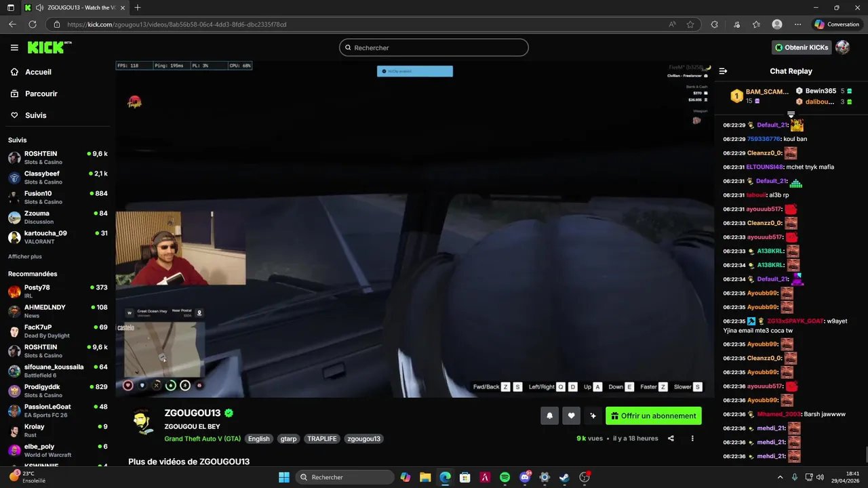Select the zgougou13 tag
This screenshot has height=488, width=868.
pos(363,439)
